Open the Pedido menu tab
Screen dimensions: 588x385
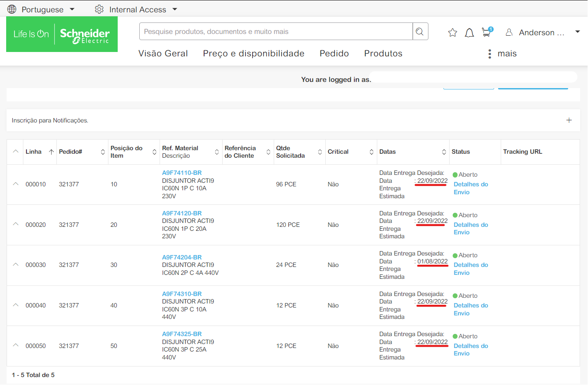pyautogui.click(x=334, y=54)
